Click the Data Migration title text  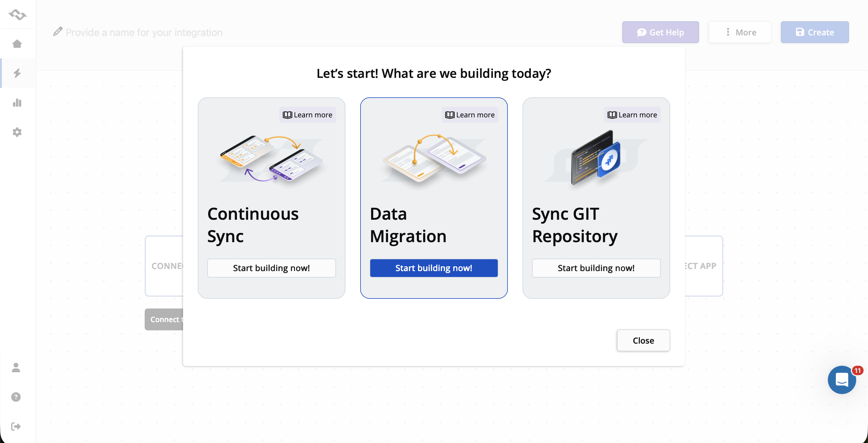point(408,225)
